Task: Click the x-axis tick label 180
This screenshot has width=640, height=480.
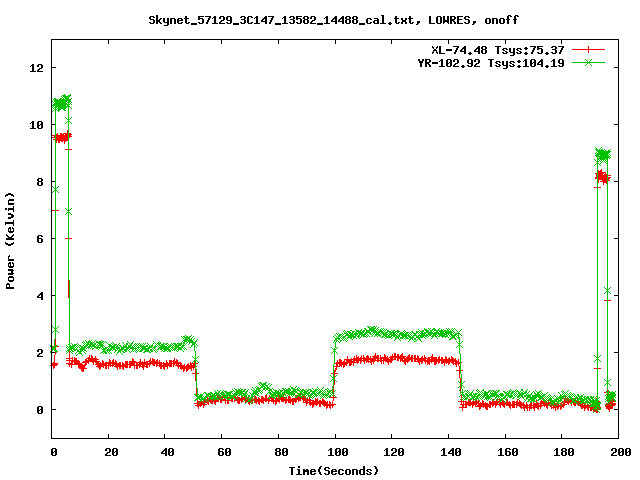Action: pyautogui.click(x=564, y=452)
